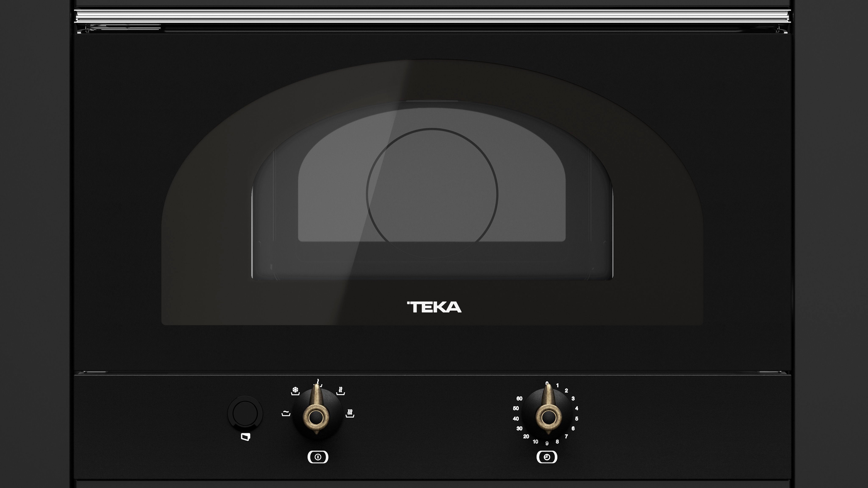Click the timer clock indicator icon
868x488 pixels.
point(547,457)
